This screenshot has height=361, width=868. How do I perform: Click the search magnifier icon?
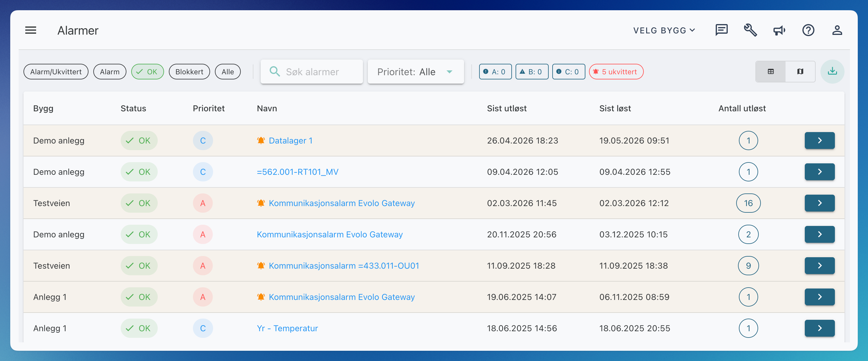coord(274,71)
